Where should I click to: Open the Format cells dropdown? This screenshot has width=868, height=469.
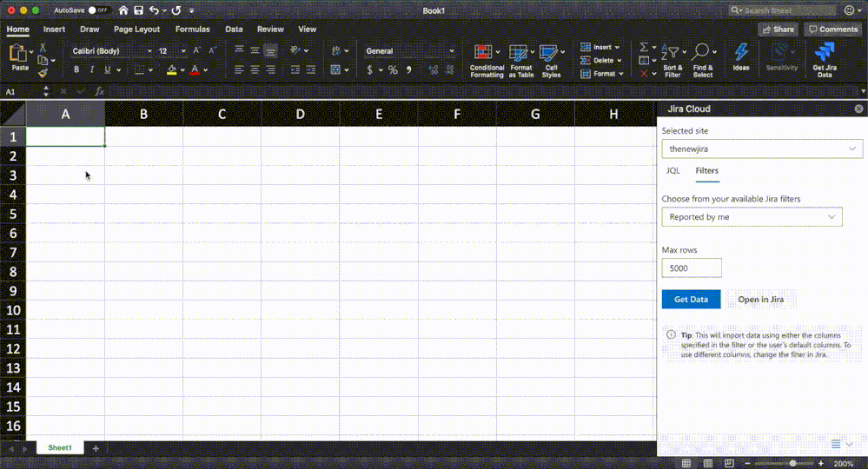point(602,74)
